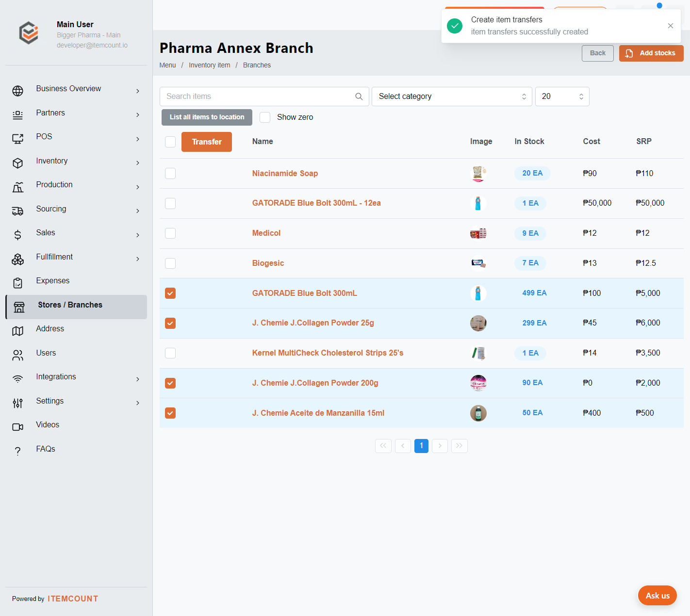Image resolution: width=690 pixels, height=616 pixels.
Task: Click the Add stocks button
Action: click(651, 53)
